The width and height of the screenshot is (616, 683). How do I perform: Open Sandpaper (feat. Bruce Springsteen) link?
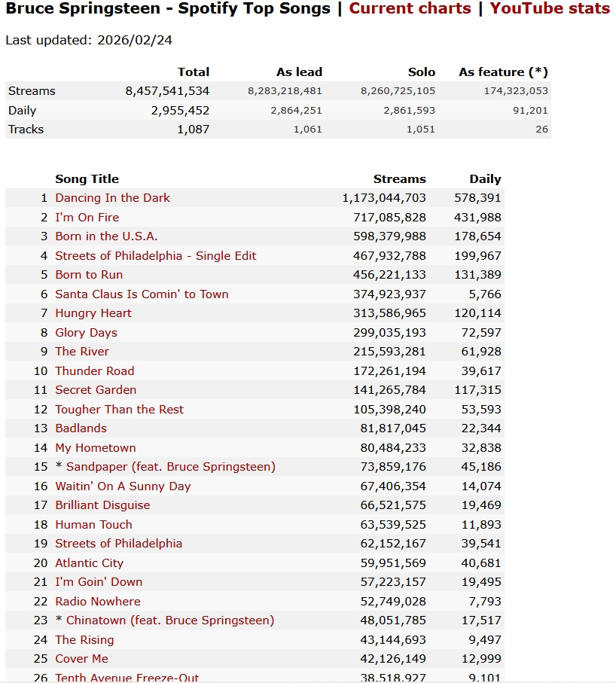(x=170, y=467)
